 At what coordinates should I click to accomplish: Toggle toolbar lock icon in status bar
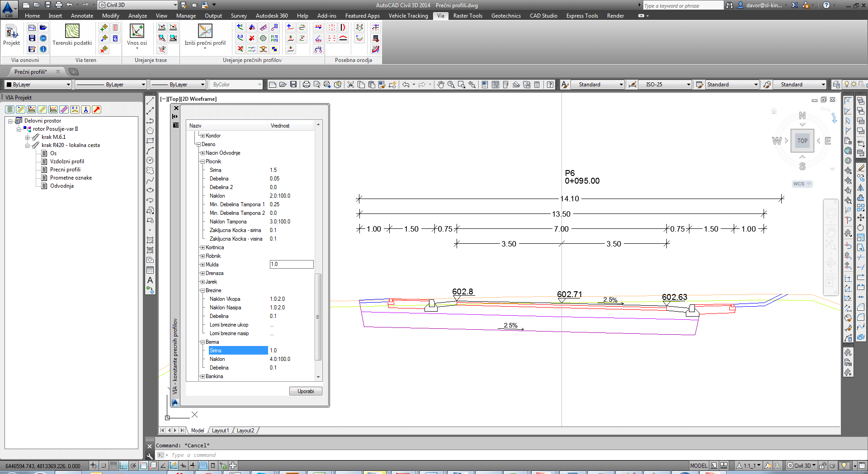[x=823, y=465]
